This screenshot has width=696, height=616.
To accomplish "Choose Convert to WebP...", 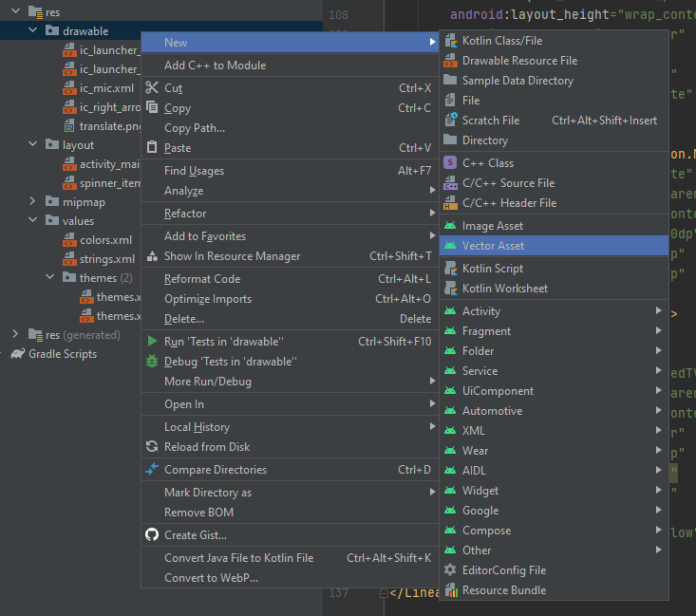I will (290, 578).
